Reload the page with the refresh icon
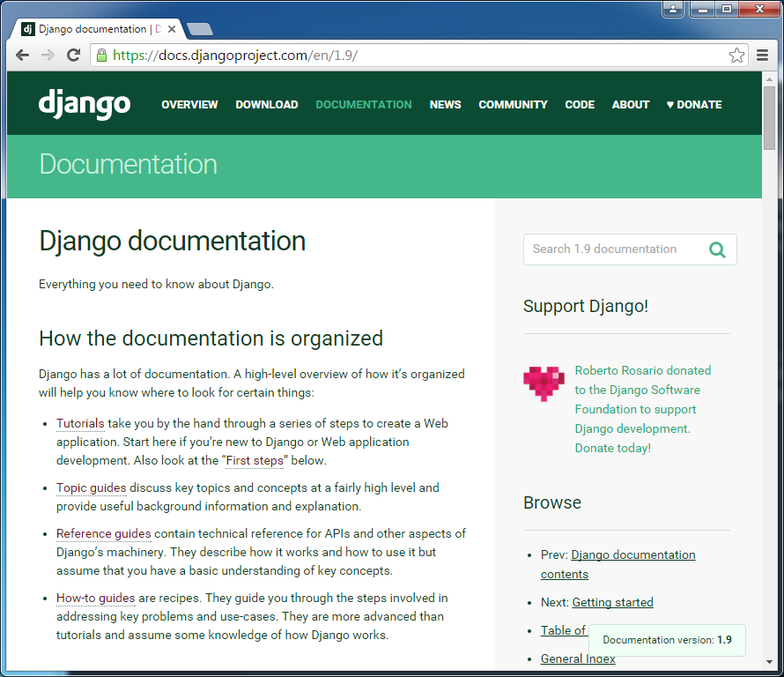 point(73,55)
